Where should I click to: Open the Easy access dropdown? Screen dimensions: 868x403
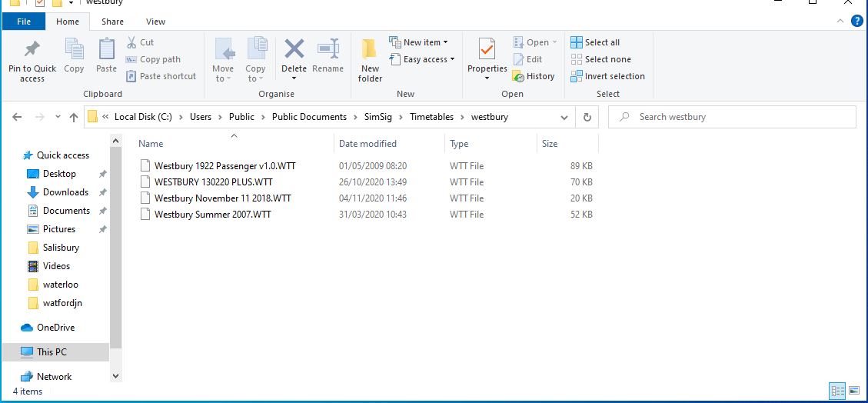tap(422, 59)
